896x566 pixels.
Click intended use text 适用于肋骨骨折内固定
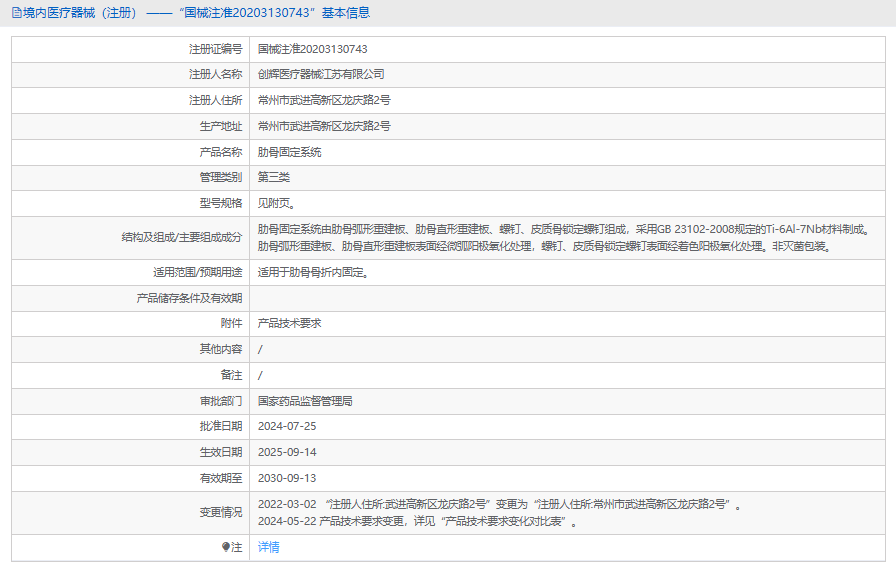point(313,272)
